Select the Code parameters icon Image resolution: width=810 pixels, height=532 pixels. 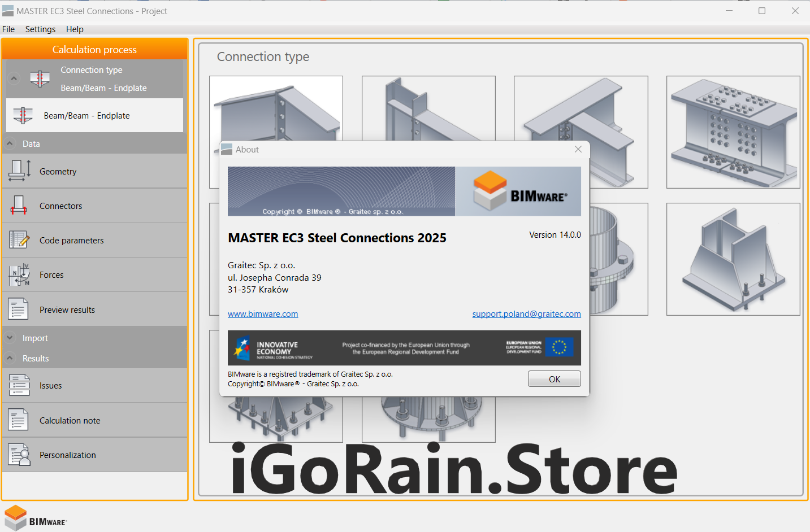[x=19, y=240]
